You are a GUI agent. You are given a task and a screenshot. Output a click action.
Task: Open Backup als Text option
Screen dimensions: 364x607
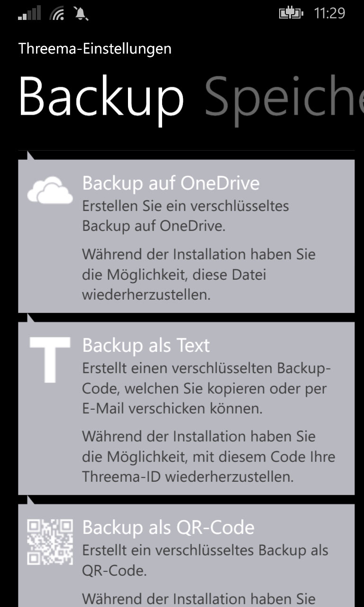click(x=186, y=408)
